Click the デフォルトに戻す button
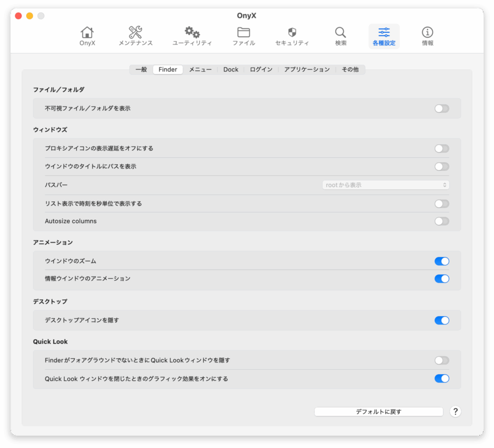Viewport: 494px width, 448px height. pyautogui.click(x=378, y=412)
